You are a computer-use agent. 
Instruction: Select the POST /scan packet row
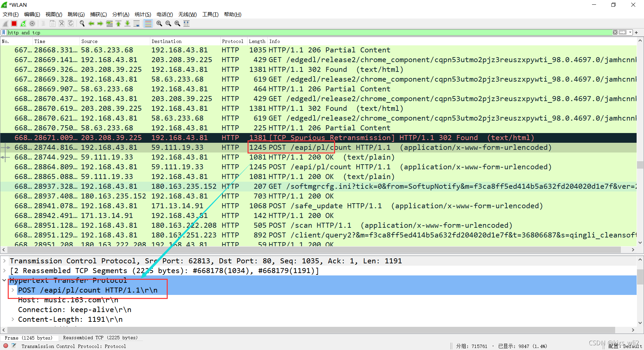(x=318, y=225)
